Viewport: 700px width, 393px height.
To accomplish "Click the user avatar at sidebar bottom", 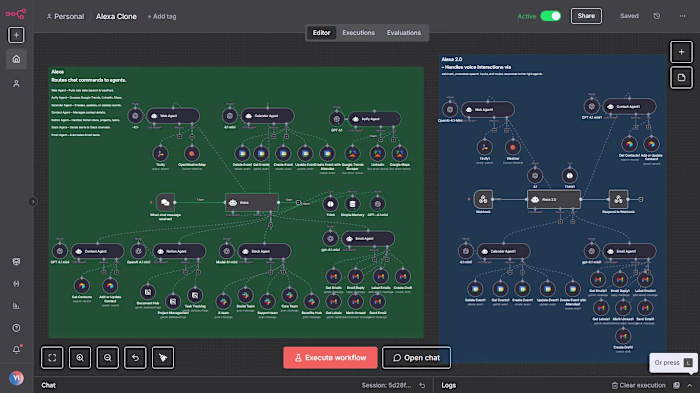I will (x=16, y=378).
